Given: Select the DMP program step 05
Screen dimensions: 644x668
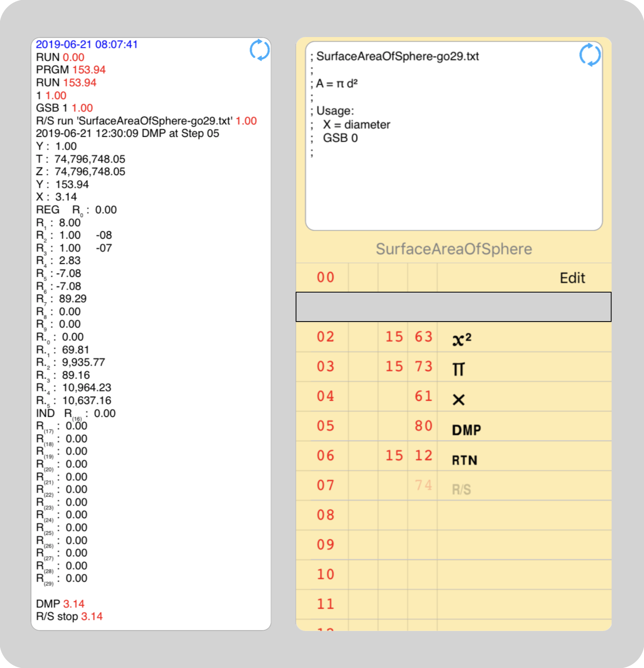Looking at the screenshot, I should click(x=453, y=427).
